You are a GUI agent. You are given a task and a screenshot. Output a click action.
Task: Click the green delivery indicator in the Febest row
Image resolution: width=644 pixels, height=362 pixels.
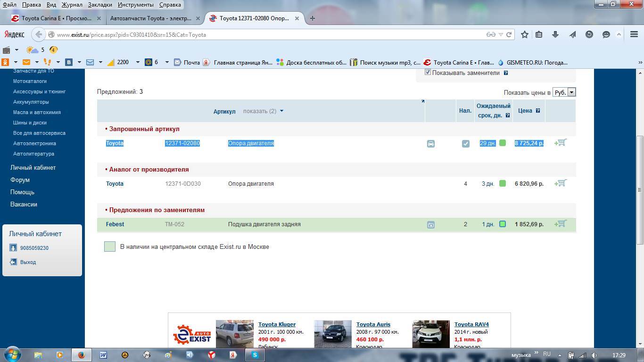pyautogui.click(x=502, y=224)
